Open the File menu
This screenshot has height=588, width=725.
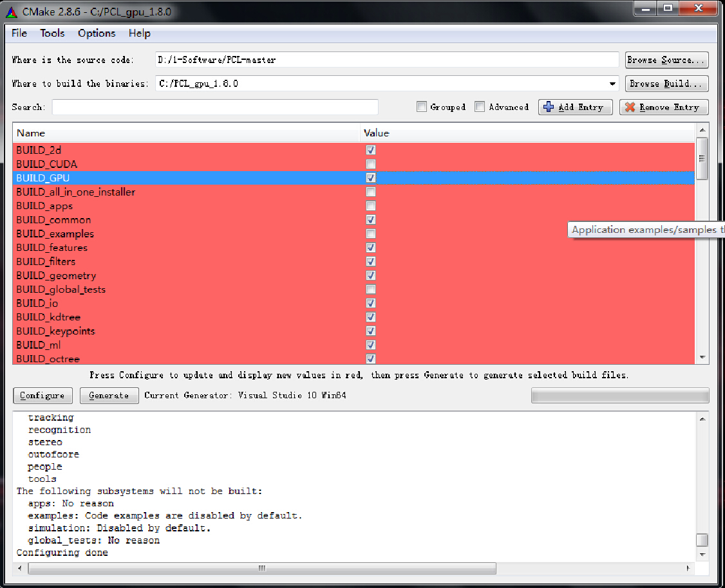click(19, 33)
